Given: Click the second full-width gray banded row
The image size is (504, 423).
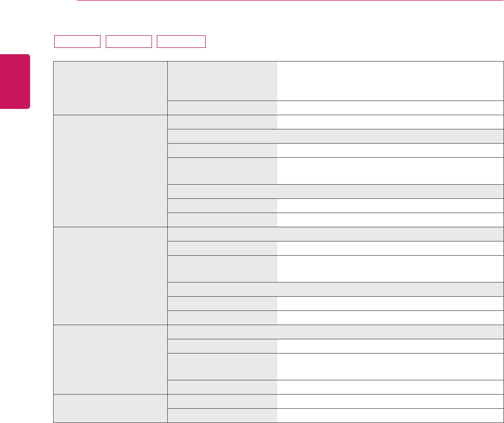Looking at the screenshot, I should coord(335,192).
